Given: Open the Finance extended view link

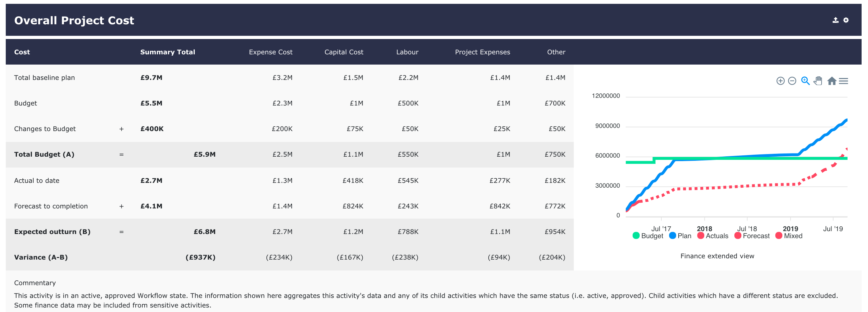Looking at the screenshot, I should pos(717,256).
